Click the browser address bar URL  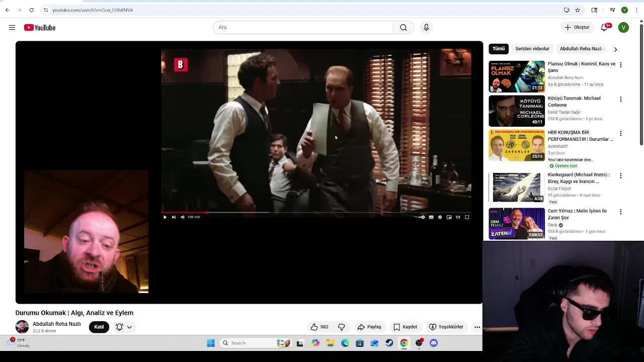point(93,10)
